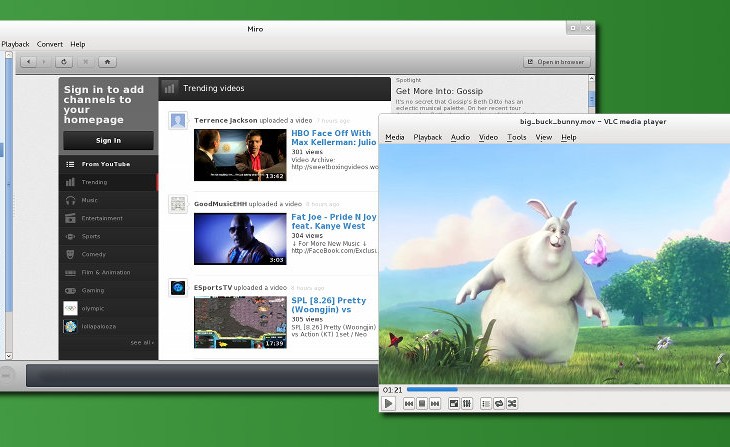Toggle loop mode in VLC
This screenshot has height=447, width=730.
tap(498, 404)
